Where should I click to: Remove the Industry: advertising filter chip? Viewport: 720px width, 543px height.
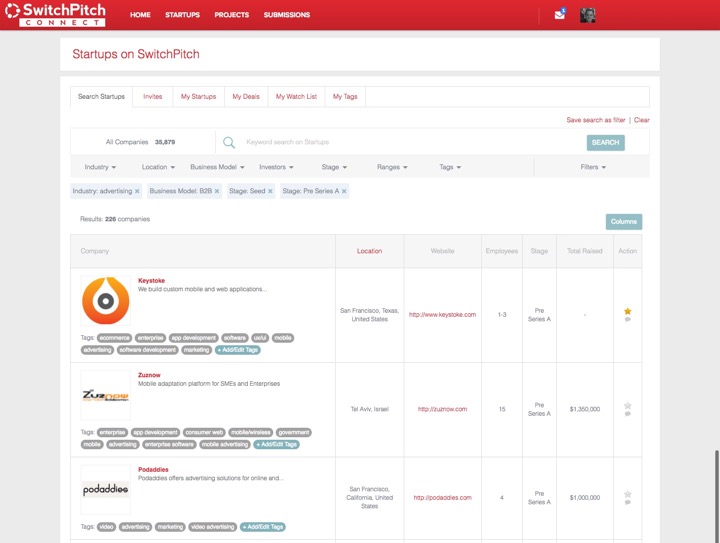(x=137, y=191)
